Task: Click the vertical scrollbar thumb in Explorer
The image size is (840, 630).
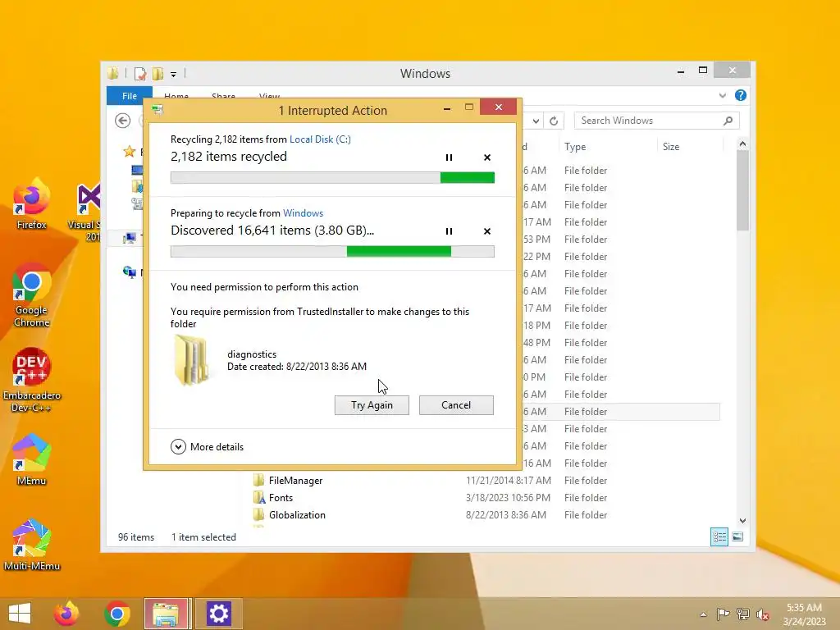Action: click(742, 190)
